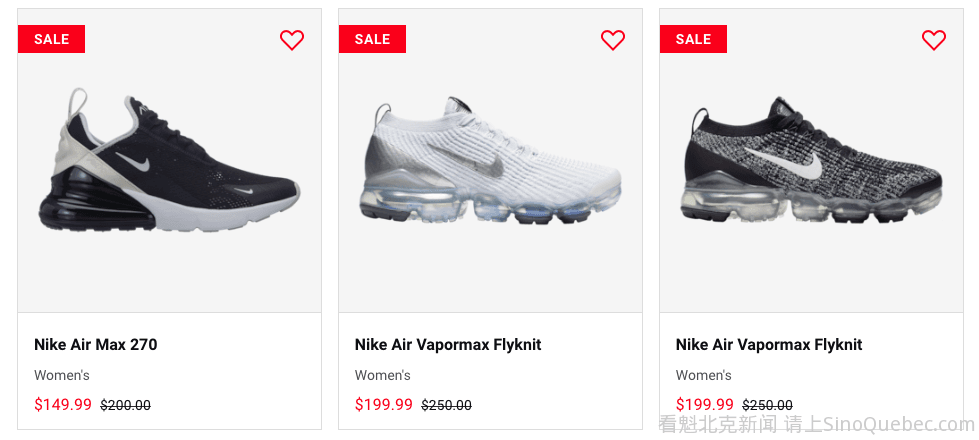Screen dimensions: 979x440
Task: Click Women's category under black speckled Vapormax
Action: (704, 376)
